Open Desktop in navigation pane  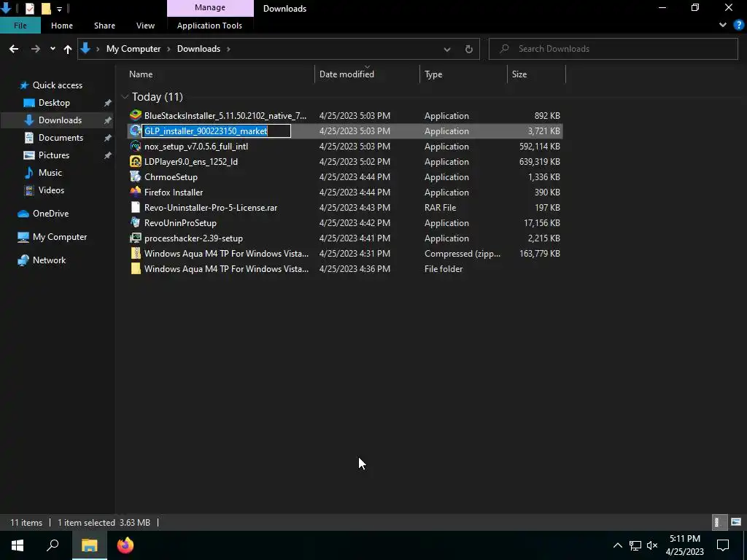pyautogui.click(x=54, y=103)
